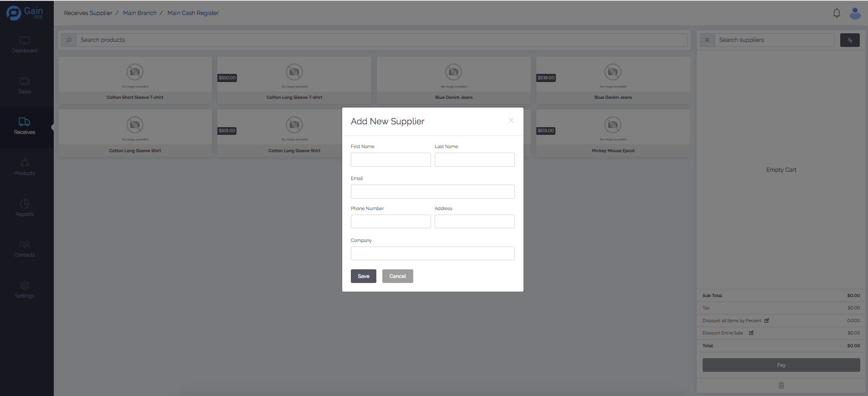Go to Sales in sidebar
Viewport: 868px width, 396px height.
25,82
